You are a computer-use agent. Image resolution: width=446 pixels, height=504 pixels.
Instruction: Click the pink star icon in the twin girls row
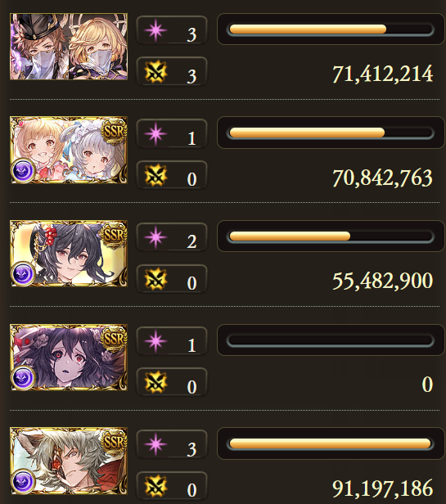tap(155, 134)
